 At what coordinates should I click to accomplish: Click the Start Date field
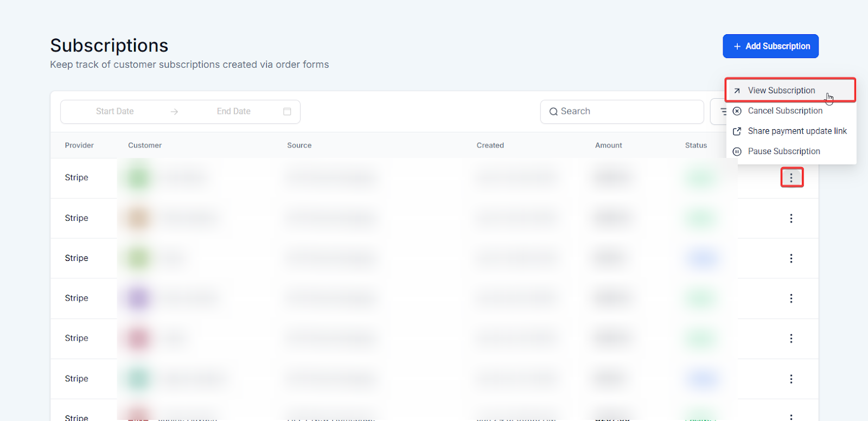tap(114, 112)
